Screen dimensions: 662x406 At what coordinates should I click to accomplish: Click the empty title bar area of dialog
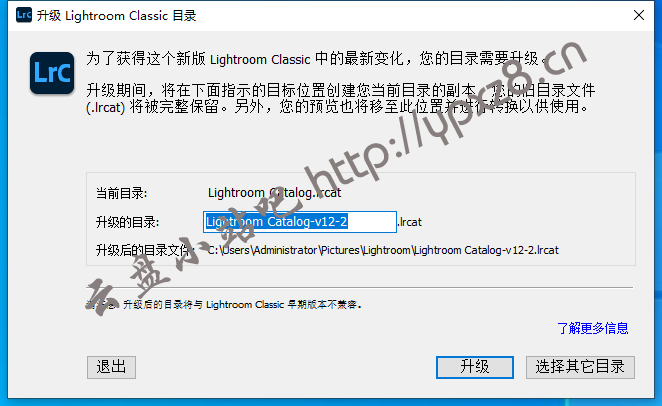[414, 16]
